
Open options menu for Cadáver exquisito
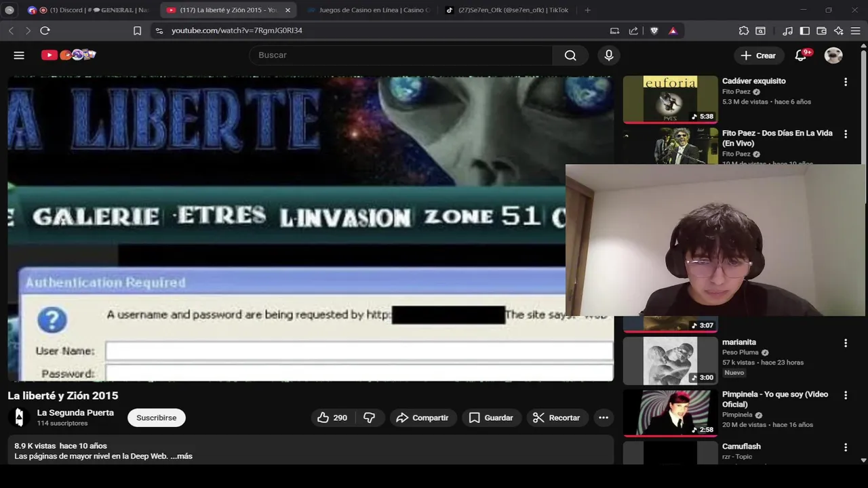pyautogui.click(x=846, y=82)
